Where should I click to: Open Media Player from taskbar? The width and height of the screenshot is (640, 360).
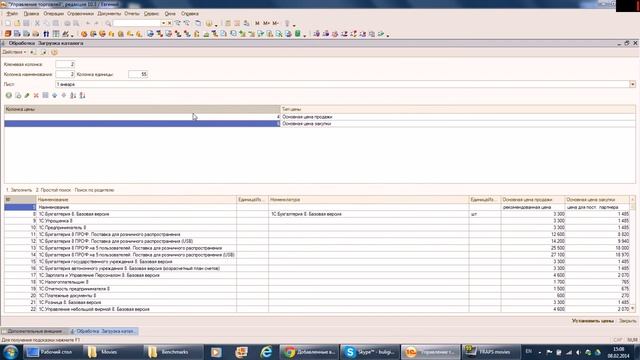tap(216, 352)
